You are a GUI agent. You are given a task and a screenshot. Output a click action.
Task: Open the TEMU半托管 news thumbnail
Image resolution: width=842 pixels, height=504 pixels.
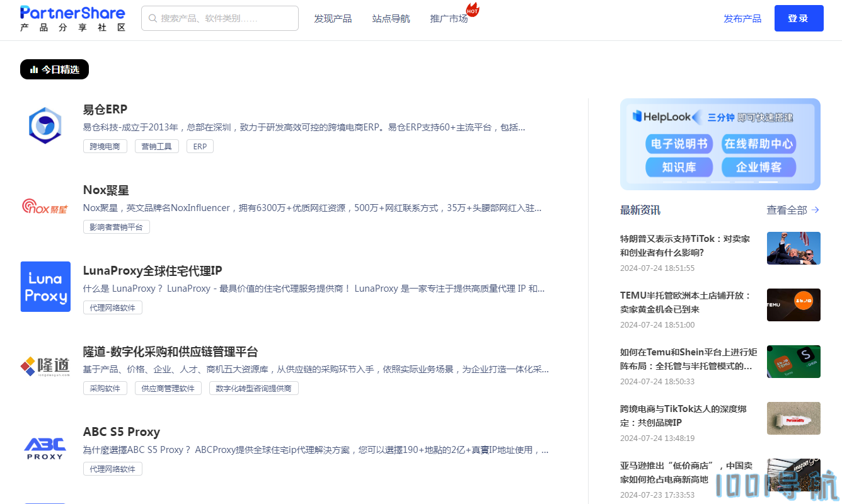(793, 305)
